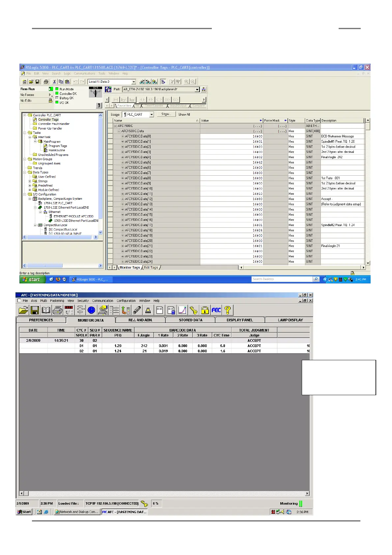Select ETHERNET-MODULE AFC1500 in I/O tree
The image size is (392, 555).
pyautogui.click(x=73, y=216)
